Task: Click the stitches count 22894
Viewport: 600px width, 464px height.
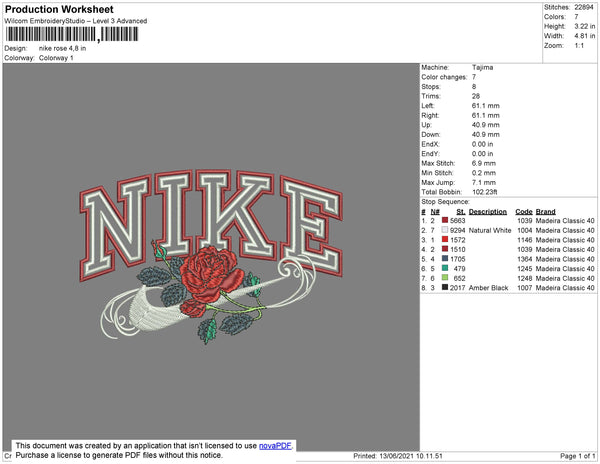Action: 584,7
